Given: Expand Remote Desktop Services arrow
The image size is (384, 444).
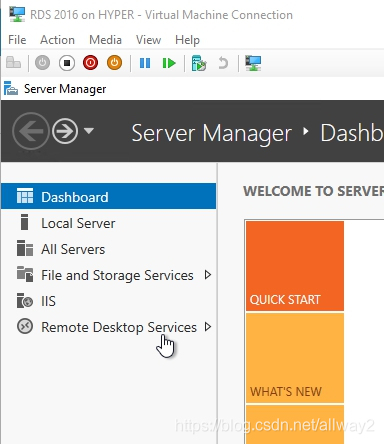Looking at the screenshot, I should pyautogui.click(x=208, y=327).
